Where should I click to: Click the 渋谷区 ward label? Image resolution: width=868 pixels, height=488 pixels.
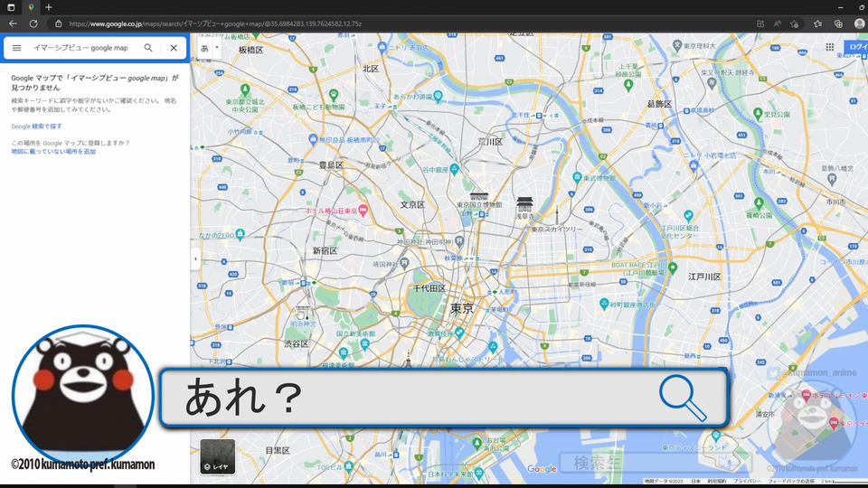click(297, 344)
